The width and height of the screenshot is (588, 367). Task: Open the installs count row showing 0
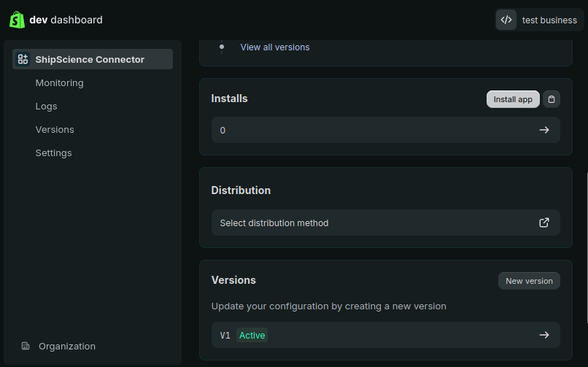(385, 130)
